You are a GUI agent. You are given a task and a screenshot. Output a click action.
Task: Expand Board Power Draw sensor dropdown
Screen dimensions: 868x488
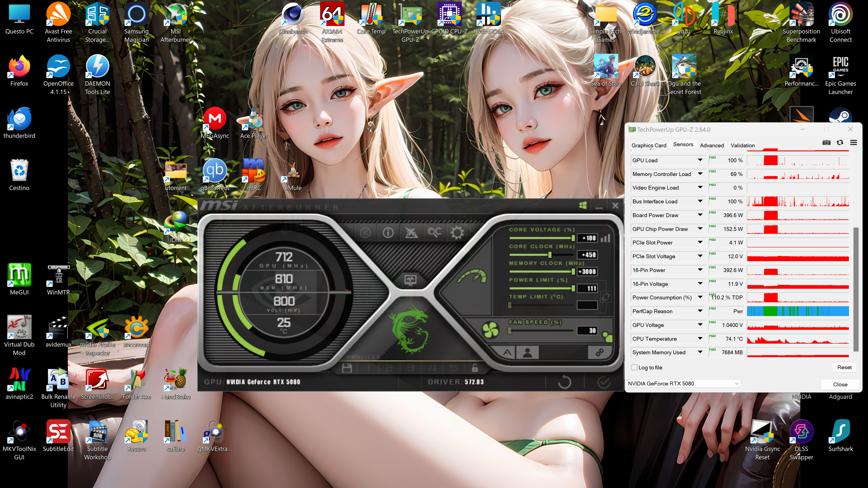(x=700, y=215)
